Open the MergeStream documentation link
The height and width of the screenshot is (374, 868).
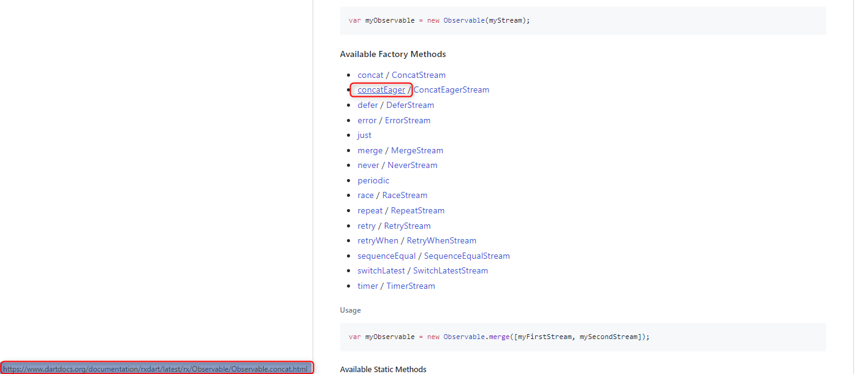417,150
